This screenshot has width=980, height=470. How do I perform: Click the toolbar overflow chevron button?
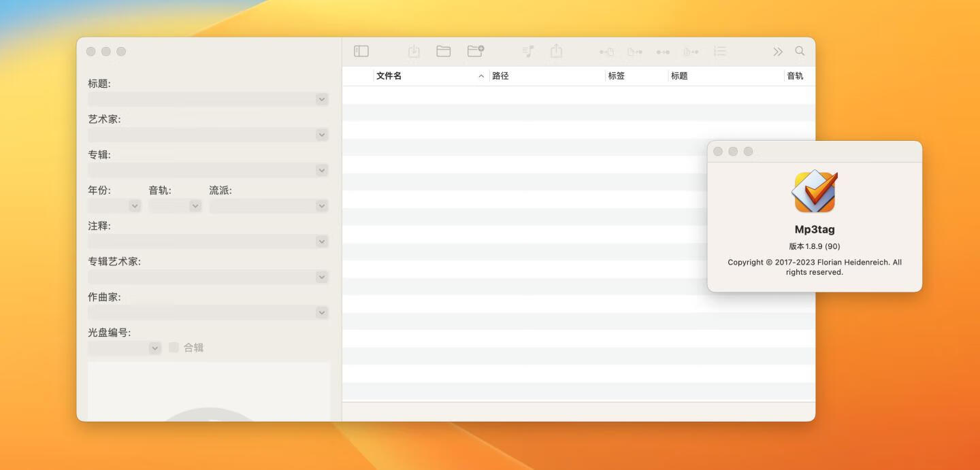pyautogui.click(x=777, y=50)
